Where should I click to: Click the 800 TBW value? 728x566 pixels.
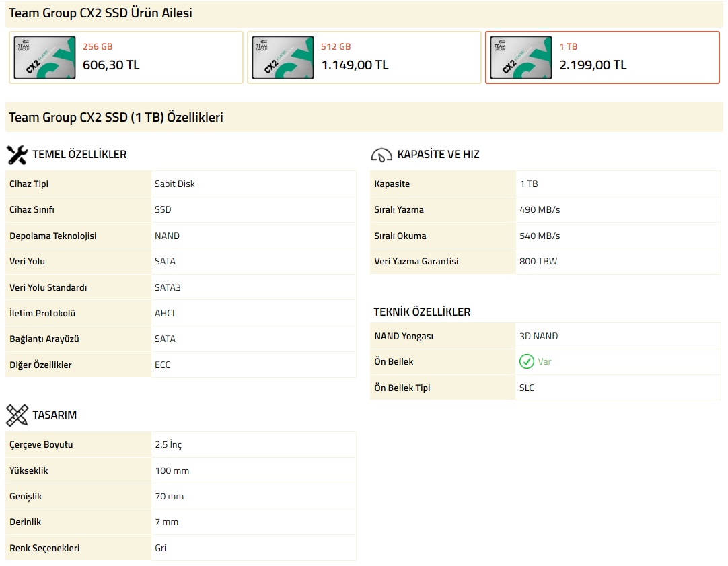tap(538, 261)
